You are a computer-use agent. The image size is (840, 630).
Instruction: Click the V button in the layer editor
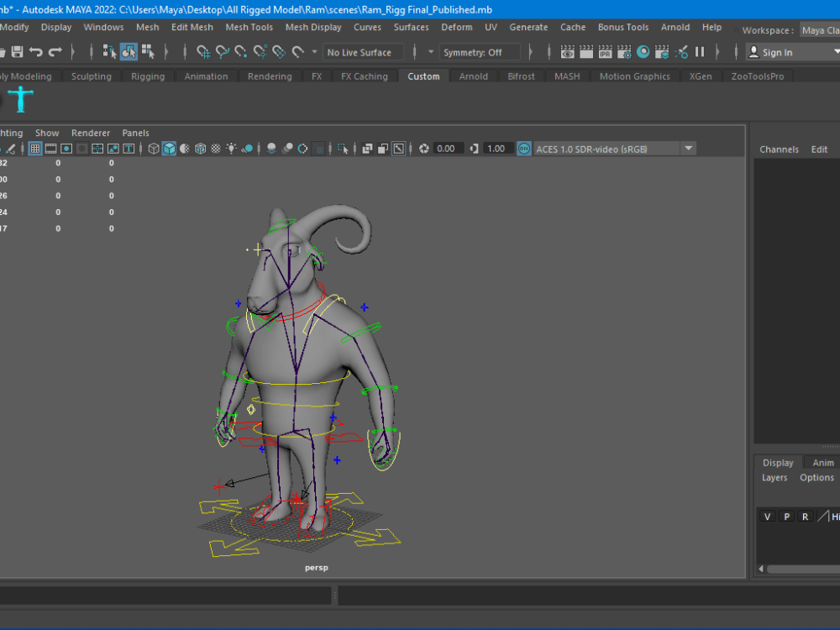[767, 516]
